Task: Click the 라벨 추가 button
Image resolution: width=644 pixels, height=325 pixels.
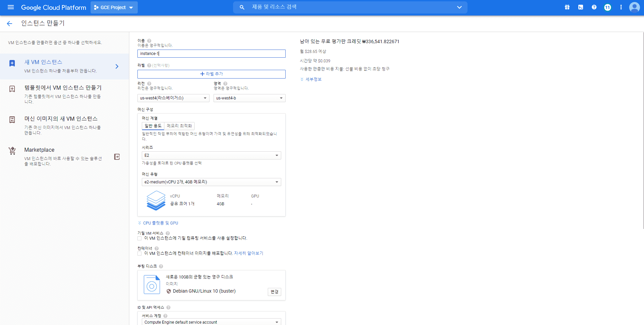Action: point(212,74)
